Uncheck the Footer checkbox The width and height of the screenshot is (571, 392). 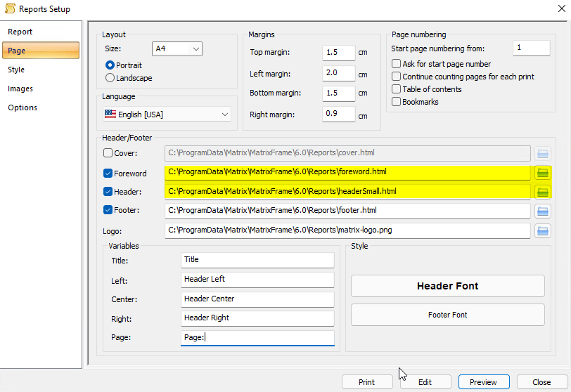[108, 210]
